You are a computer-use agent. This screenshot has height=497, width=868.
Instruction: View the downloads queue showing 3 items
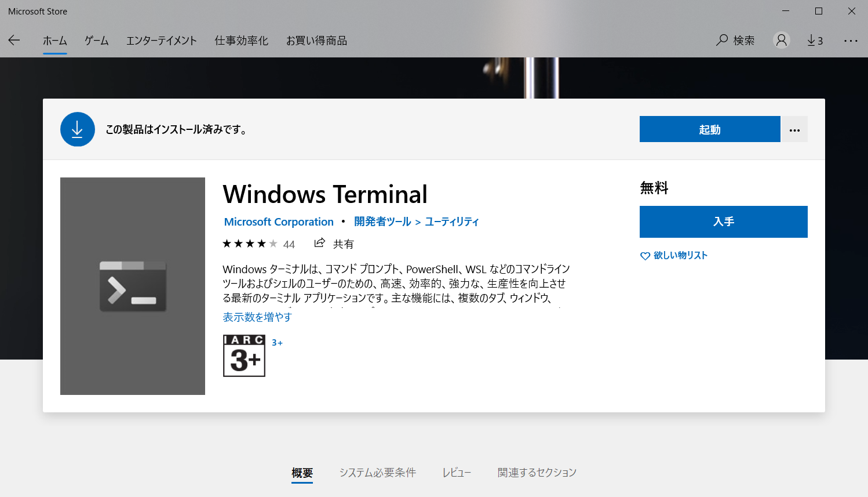[x=815, y=40]
